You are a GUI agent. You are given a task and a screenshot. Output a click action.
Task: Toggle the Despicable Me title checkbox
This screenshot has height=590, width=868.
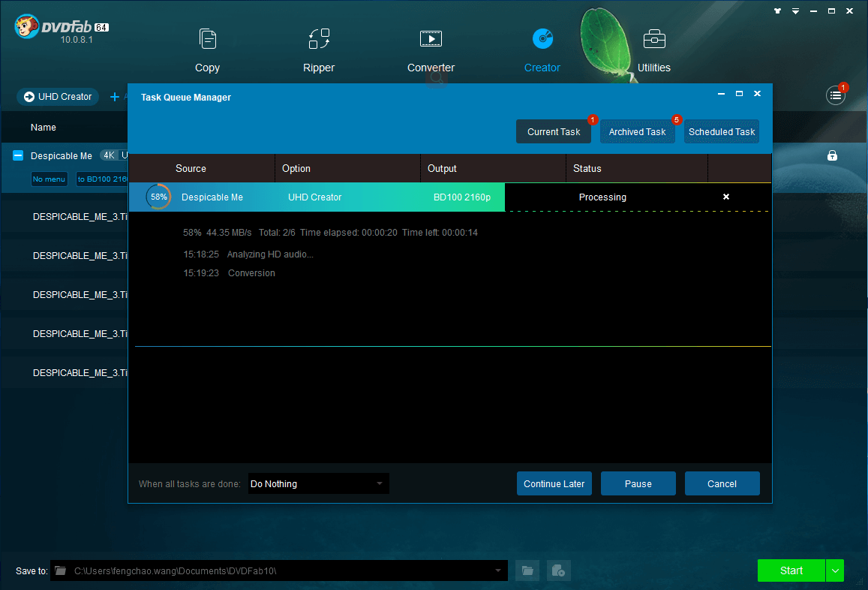click(x=17, y=155)
